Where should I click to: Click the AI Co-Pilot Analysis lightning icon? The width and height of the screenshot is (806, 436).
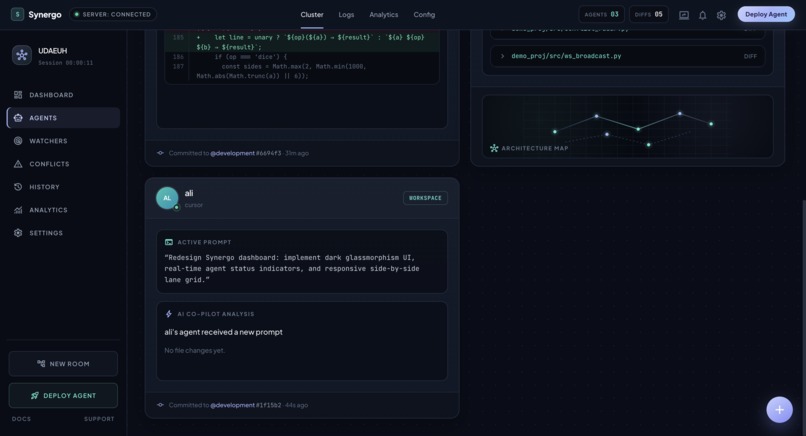pos(169,314)
